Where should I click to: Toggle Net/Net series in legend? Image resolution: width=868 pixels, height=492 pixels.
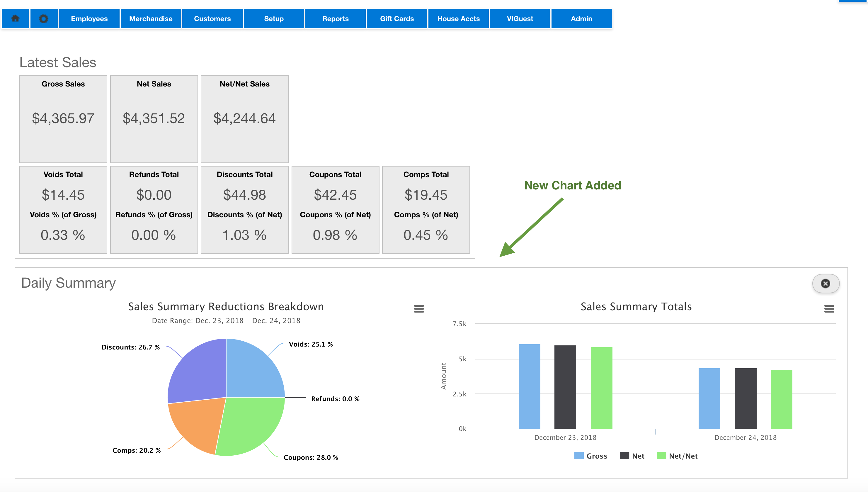[x=677, y=456]
